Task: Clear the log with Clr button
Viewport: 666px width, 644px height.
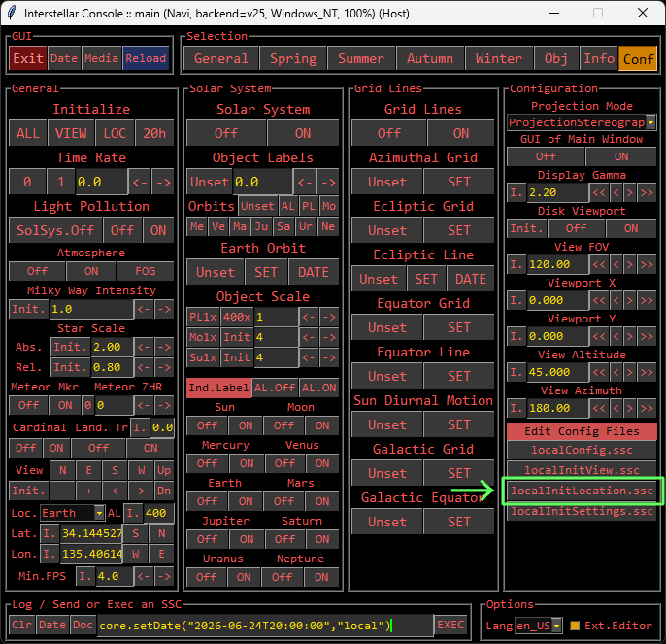Action: point(21,625)
